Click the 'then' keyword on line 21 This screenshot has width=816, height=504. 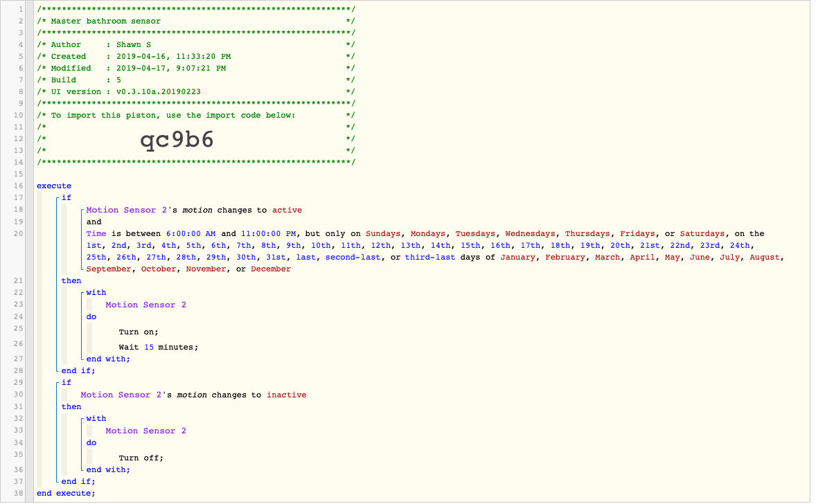(x=71, y=280)
